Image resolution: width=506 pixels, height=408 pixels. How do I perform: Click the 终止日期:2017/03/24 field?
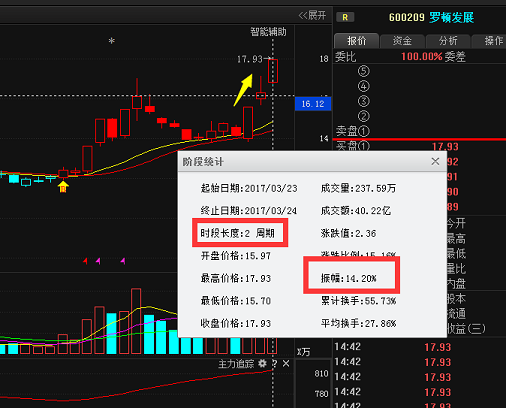click(x=249, y=211)
